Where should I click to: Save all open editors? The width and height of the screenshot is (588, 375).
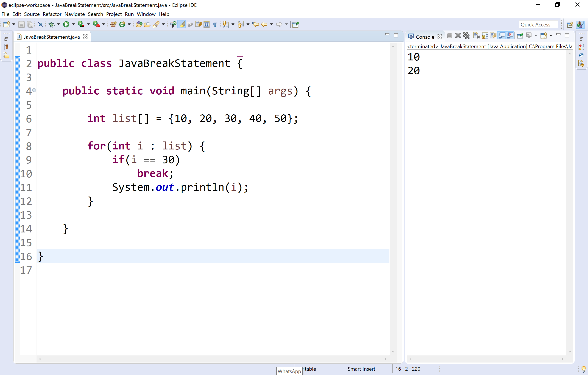tap(30, 25)
